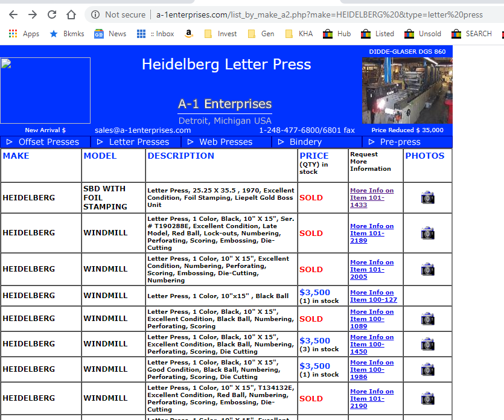Viewport: 504px width, 420px height.
Task: View photos camera icon for item 100-1450
Action: coord(427,344)
